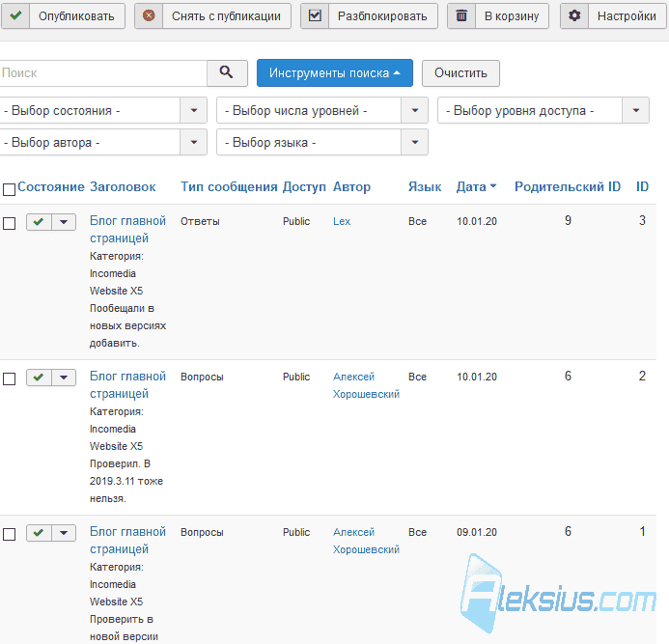Open status actions arrow for row ID 2
Viewport: 669px width, 644px height.
(x=64, y=378)
